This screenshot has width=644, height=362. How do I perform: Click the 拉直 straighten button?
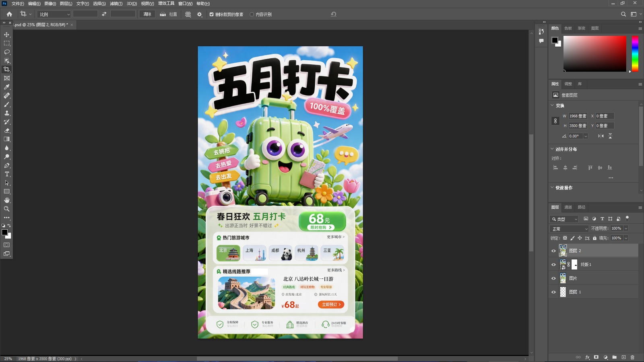[169, 14]
